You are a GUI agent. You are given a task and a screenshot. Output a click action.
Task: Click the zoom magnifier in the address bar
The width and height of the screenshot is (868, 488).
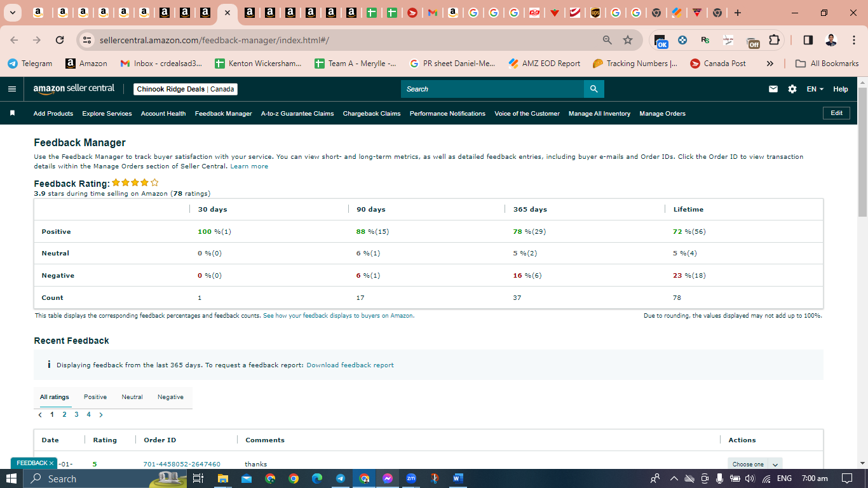607,40
